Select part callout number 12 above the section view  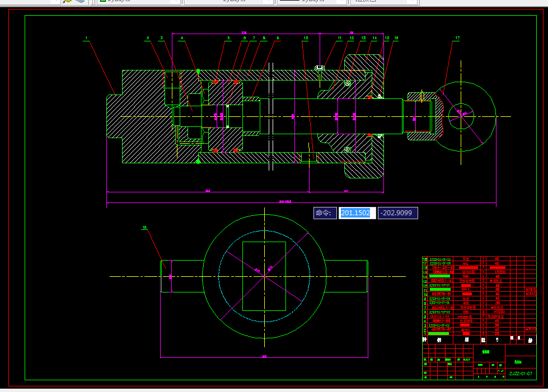pos(352,37)
